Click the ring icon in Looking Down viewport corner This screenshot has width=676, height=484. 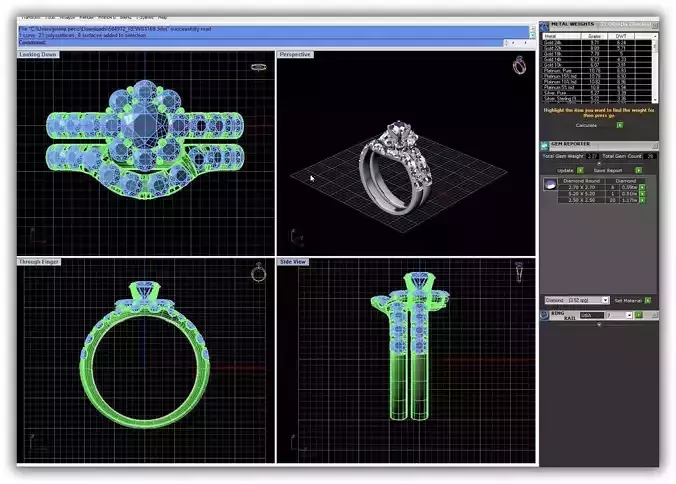click(259, 67)
